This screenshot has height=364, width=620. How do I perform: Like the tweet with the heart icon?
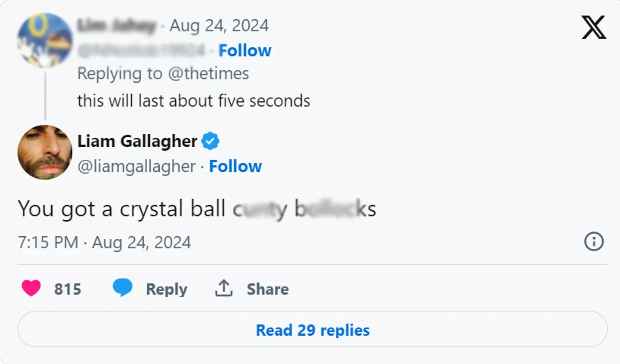point(31,288)
